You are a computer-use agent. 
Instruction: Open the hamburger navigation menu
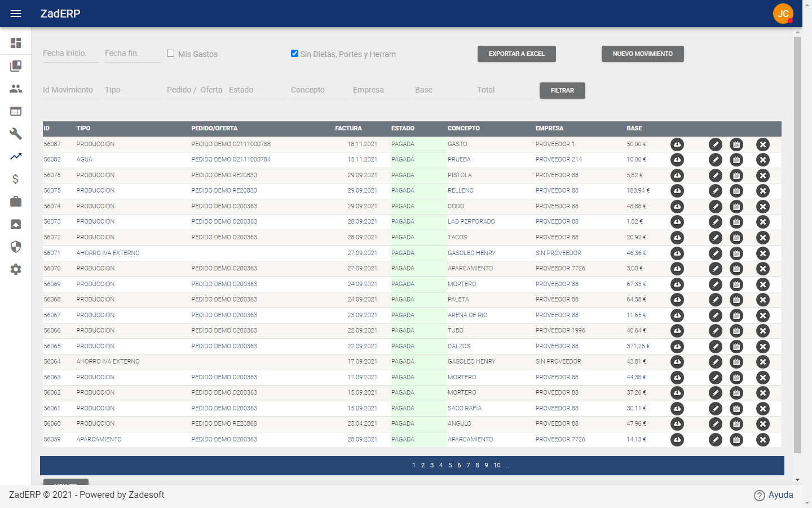coord(16,14)
